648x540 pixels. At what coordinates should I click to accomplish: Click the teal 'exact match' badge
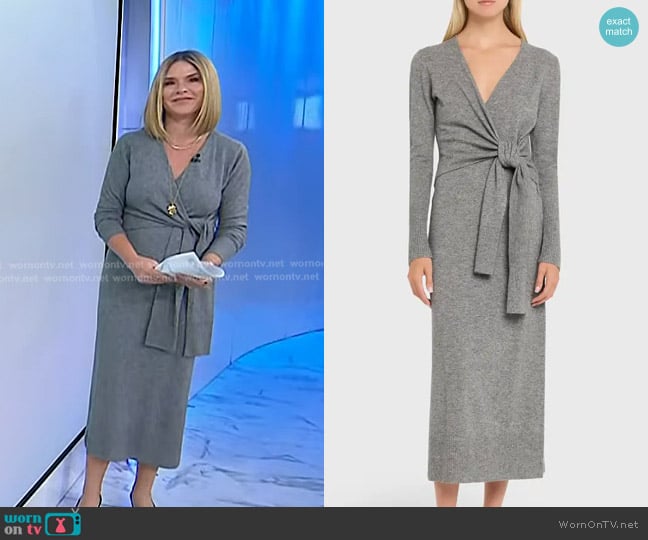click(x=619, y=27)
